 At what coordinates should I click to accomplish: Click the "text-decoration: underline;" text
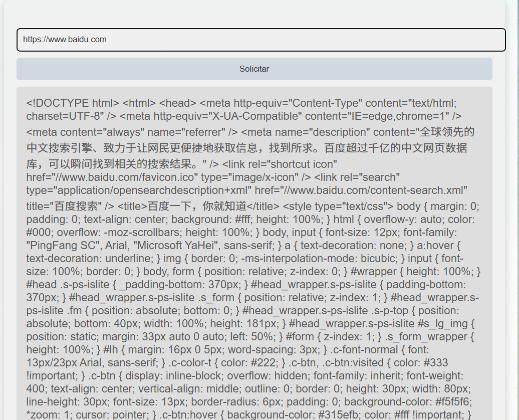point(90,258)
